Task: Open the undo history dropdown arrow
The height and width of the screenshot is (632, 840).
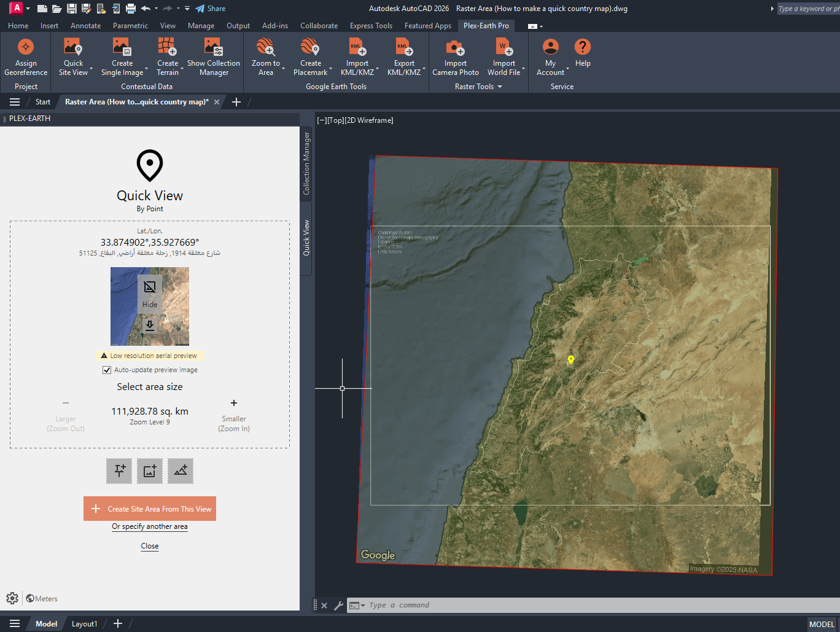Action: point(156,9)
